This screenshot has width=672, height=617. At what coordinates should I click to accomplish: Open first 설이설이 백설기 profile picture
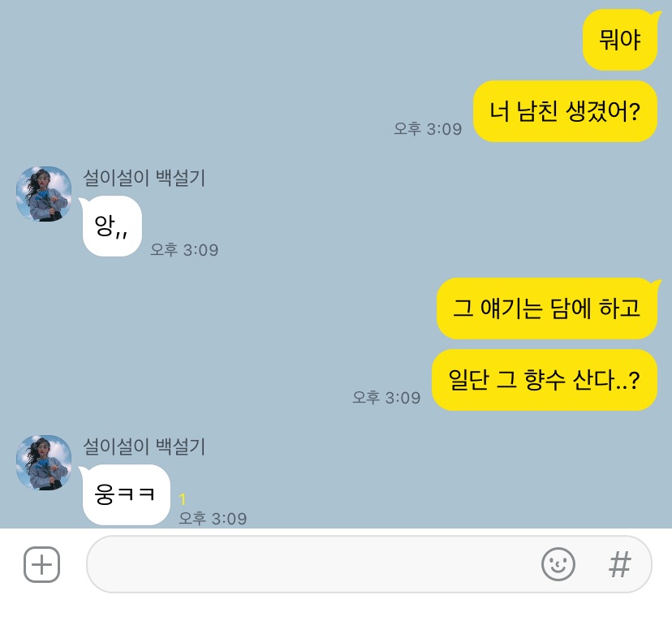coord(44,194)
